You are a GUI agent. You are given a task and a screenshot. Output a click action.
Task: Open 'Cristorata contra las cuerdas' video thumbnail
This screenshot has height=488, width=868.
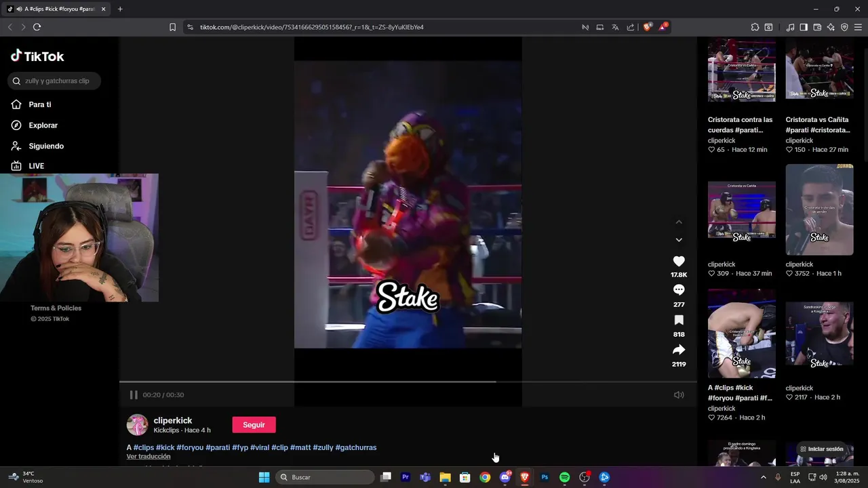coord(741,70)
